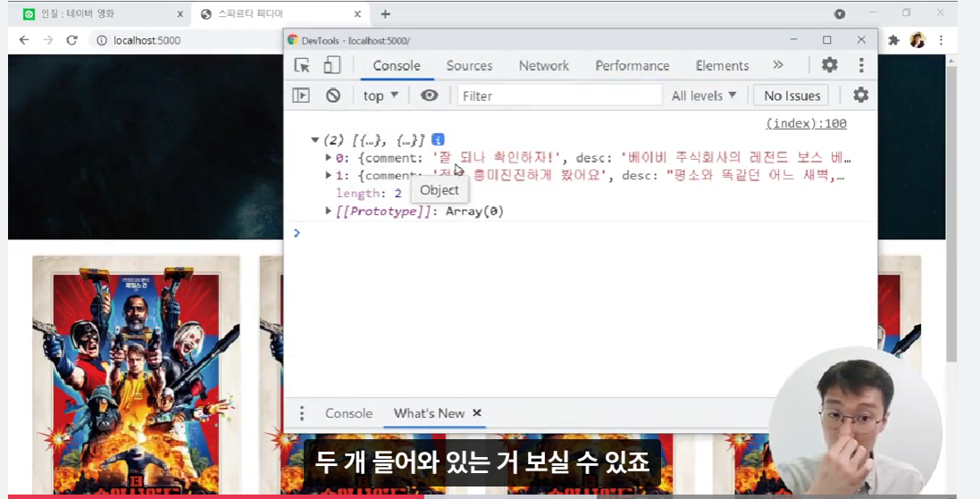Open the (index):100 source link
980x499 pixels.
[x=807, y=123]
